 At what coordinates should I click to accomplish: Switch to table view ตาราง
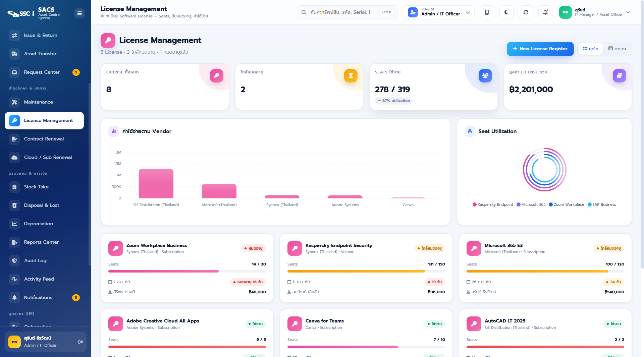(617, 49)
